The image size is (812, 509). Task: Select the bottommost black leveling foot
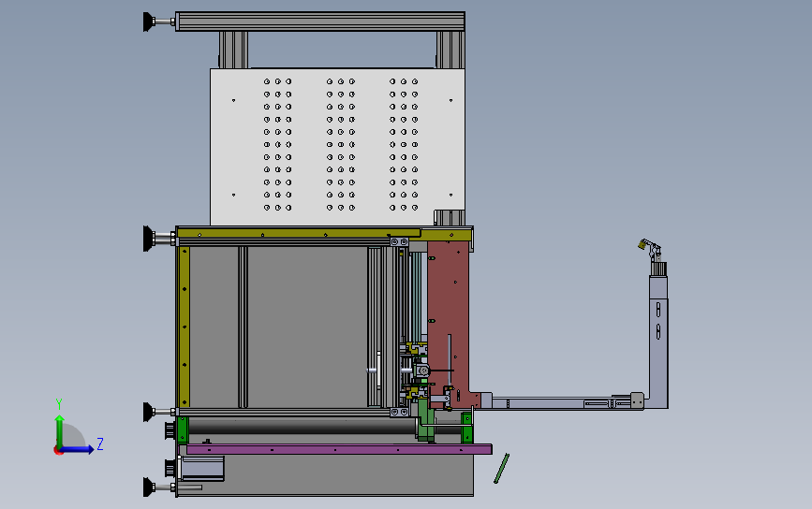coord(149,487)
